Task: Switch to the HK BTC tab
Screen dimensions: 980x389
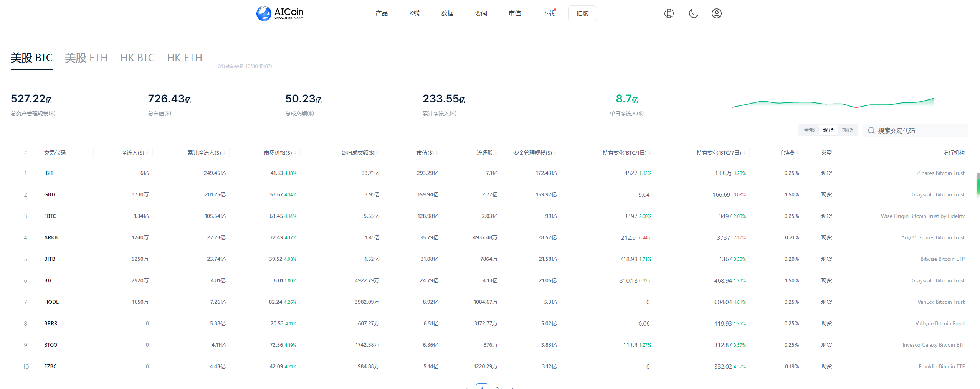Action: 137,58
